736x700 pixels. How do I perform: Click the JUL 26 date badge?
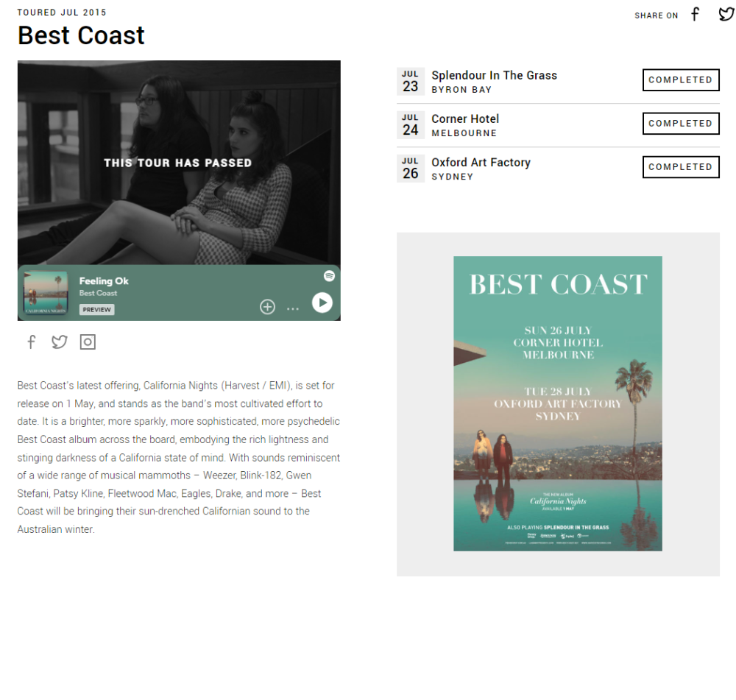pos(410,169)
